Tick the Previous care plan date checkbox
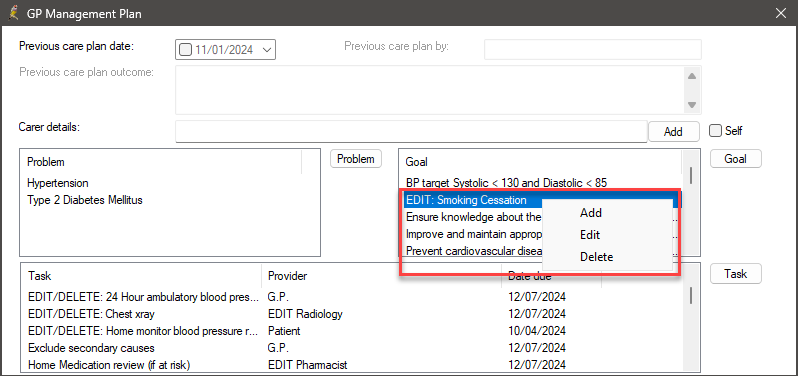 186,50
